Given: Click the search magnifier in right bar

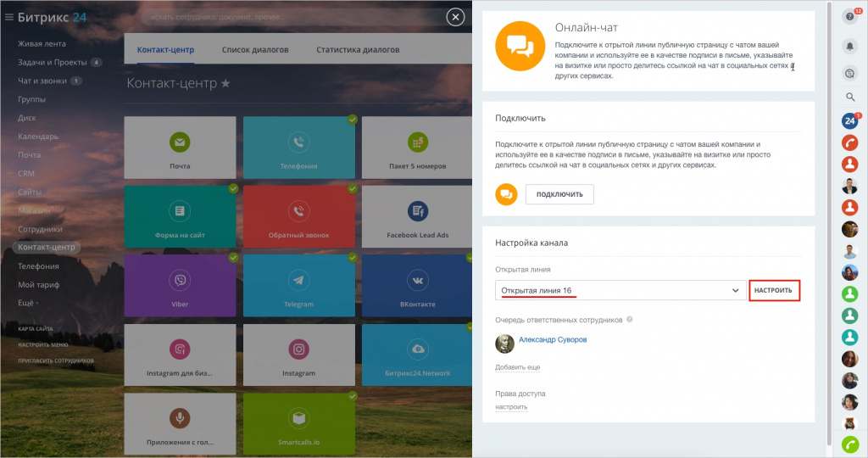Looking at the screenshot, I should (850, 97).
